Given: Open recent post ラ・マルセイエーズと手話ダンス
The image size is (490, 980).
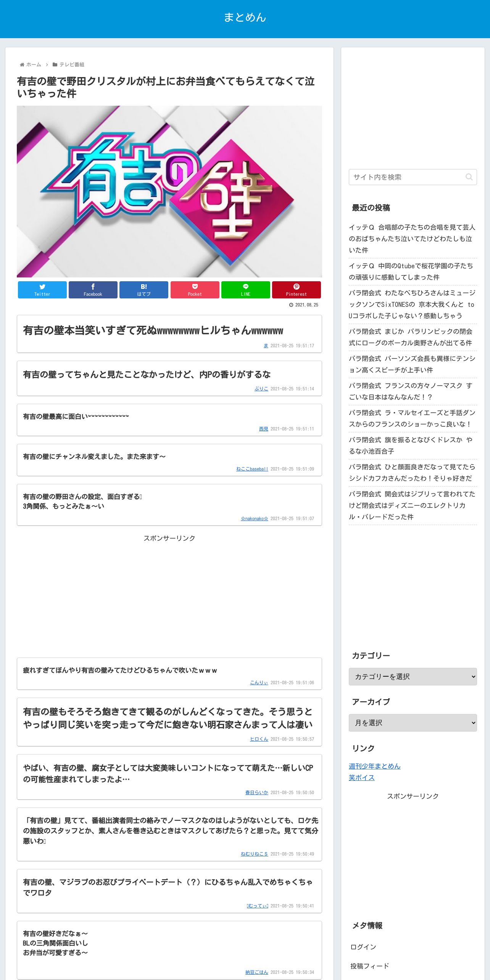Looking at the screenshot, I should coord(412,418).
